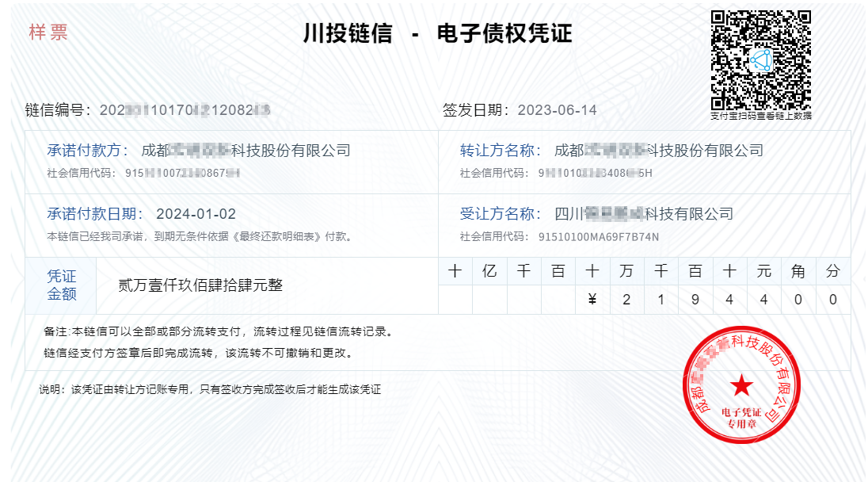This screenshot has width=868, height=482.
Task: Click the digit '0' under the 分 column
Action: [x=833, y=300]
